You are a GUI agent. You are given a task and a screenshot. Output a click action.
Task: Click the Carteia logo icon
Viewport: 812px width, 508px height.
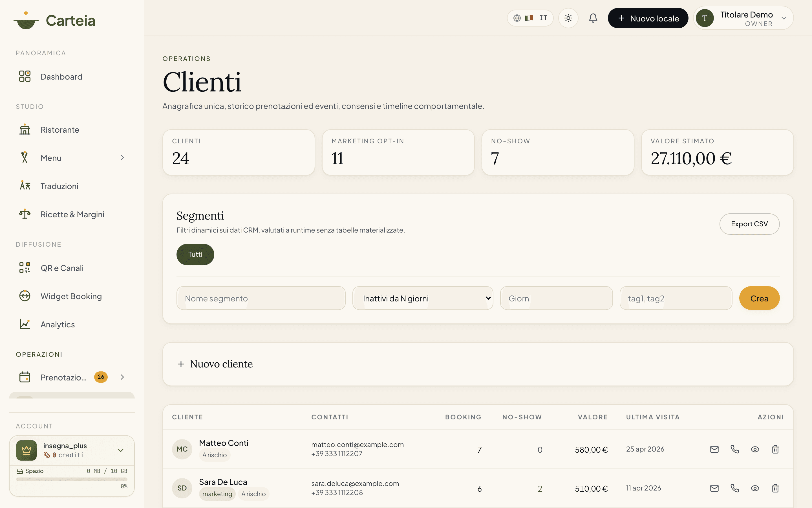click(26, 20)
